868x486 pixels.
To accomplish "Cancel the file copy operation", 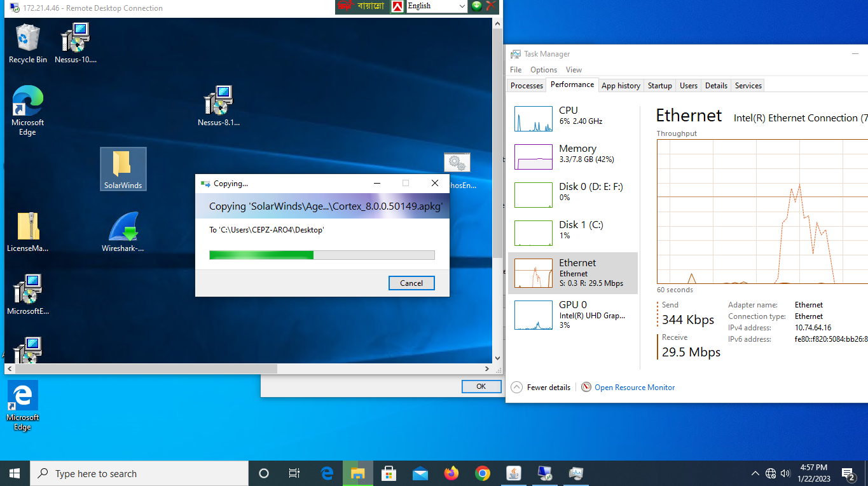I will pyautogui.click(x=411, y=283).
